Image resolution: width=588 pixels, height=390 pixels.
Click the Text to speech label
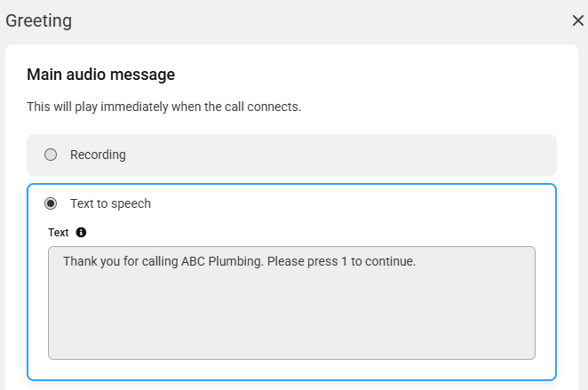point(111,203)
